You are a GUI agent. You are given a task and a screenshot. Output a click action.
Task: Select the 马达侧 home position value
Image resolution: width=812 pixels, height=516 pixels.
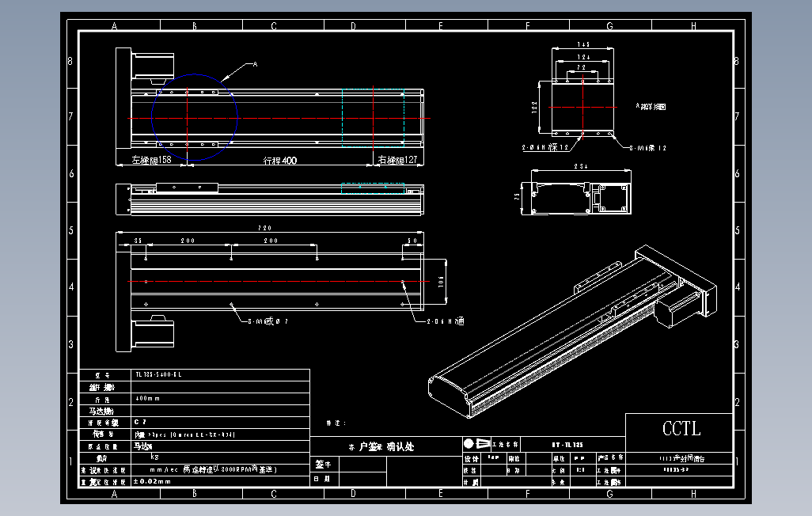pos(143,446)
